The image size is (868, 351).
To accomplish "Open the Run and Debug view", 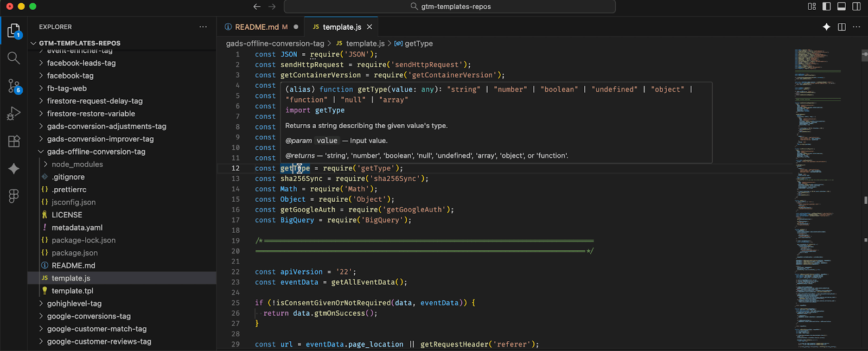I will coord(14,113).
